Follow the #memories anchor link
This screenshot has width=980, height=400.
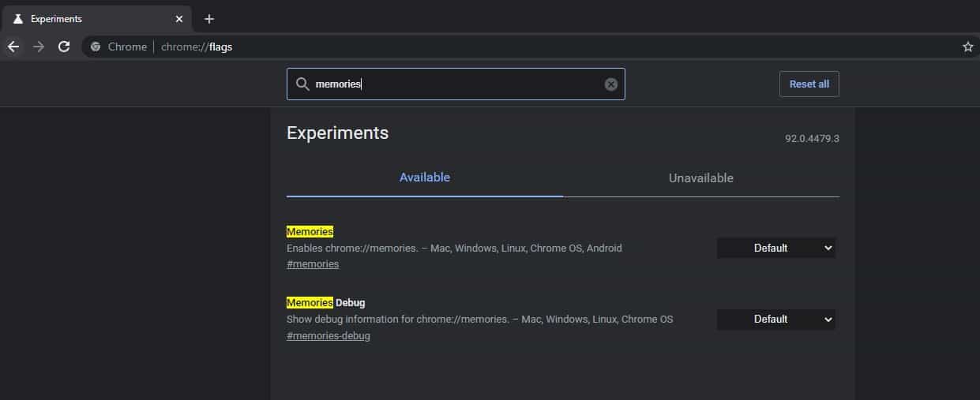[313, 264]
